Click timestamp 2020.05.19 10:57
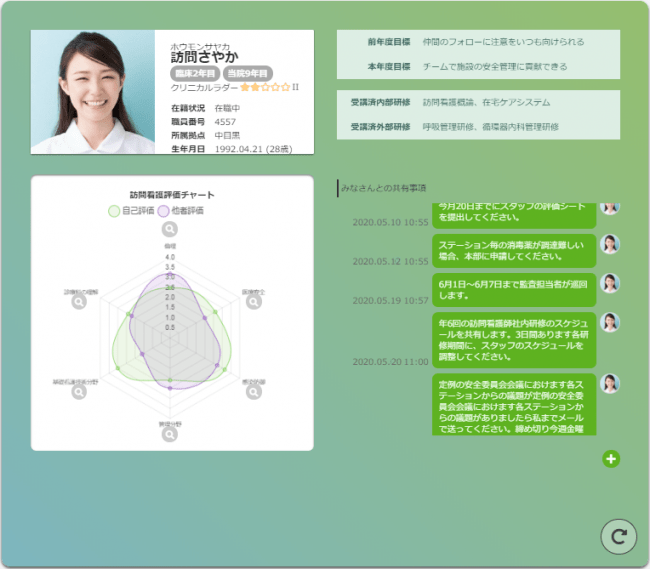Image resolution: width=650 pixels, height=569 pixels. tap(390, 300)
